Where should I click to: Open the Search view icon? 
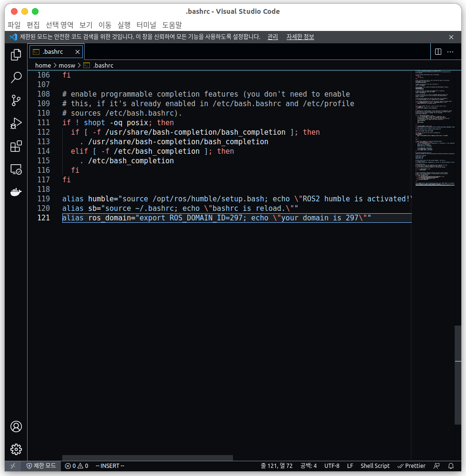16,78
